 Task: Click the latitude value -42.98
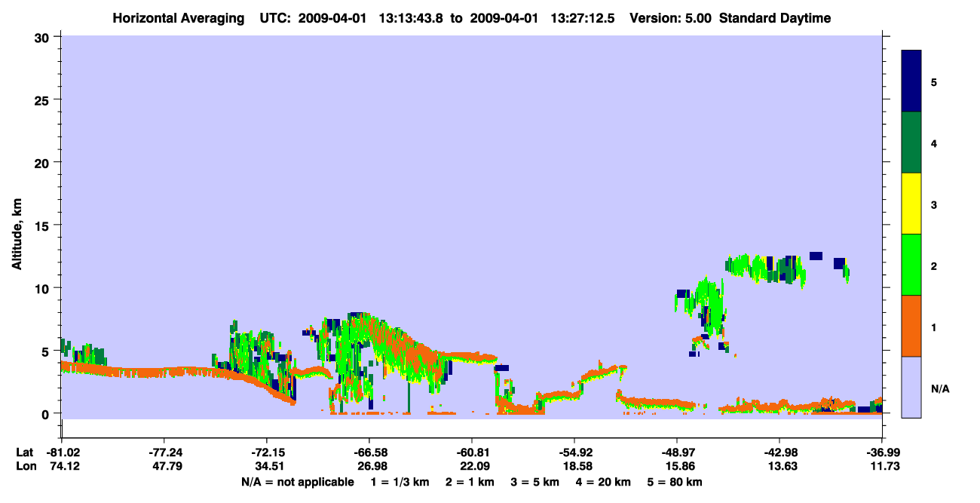pyautogui.click(x=779, y=452)
